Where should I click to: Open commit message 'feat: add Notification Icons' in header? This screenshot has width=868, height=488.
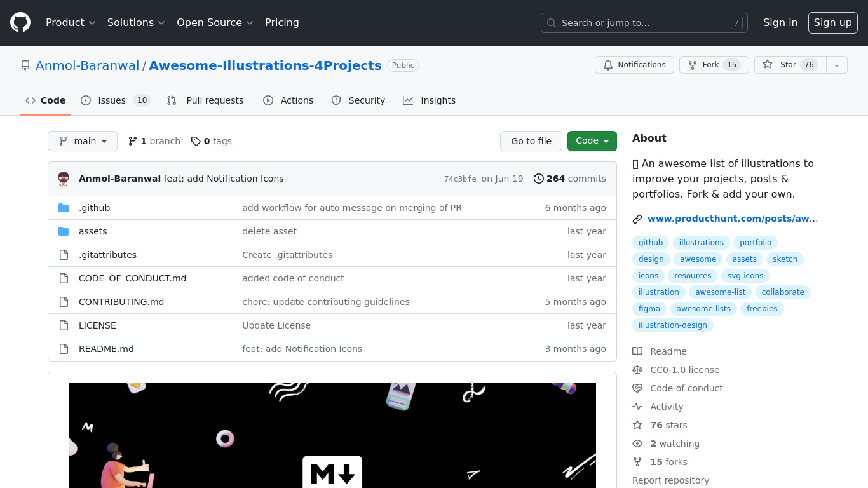pos(224,179)
